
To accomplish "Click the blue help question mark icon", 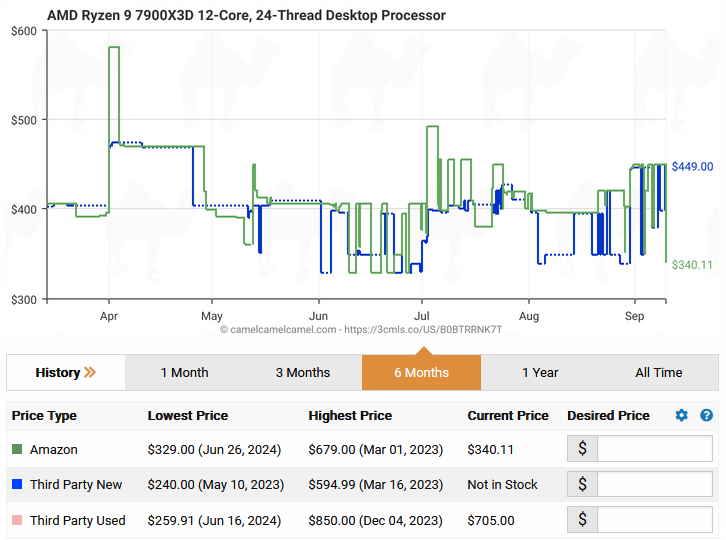I will pos(706,415).
